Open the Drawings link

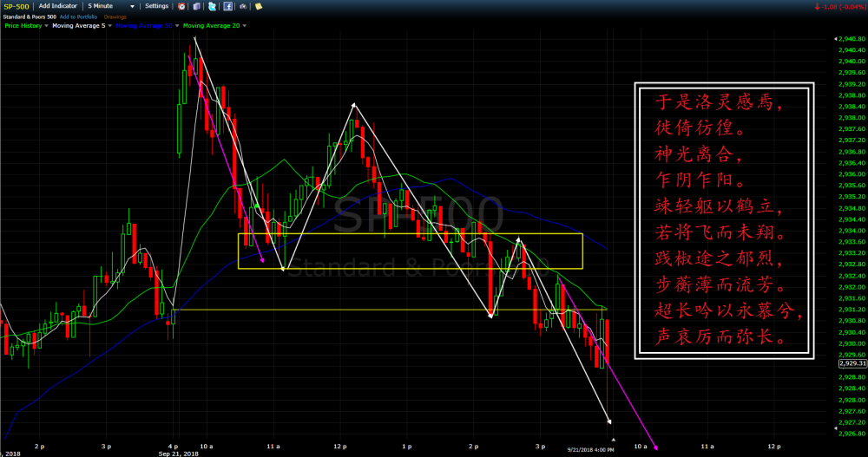115,16
